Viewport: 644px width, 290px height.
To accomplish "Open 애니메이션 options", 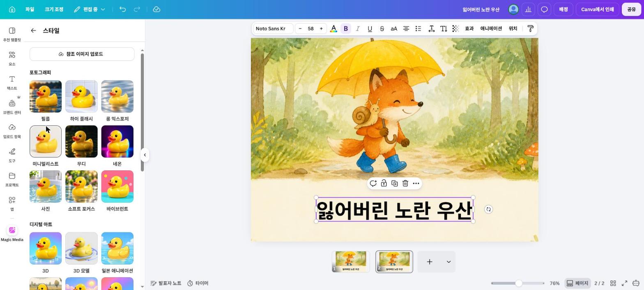I will point(491,28).
